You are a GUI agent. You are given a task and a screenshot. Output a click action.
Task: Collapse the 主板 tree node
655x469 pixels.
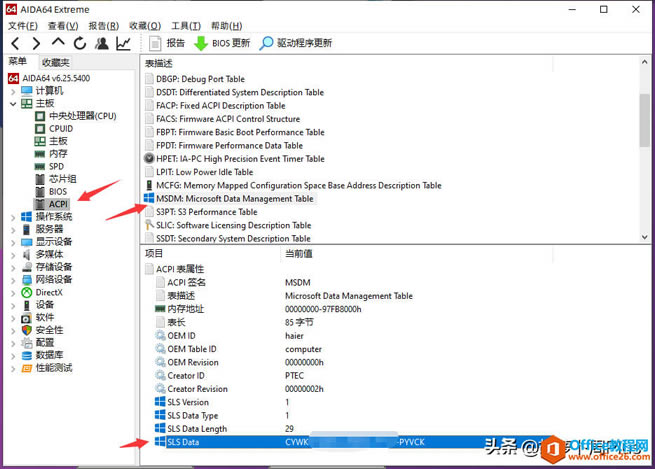tap(13, 104)
